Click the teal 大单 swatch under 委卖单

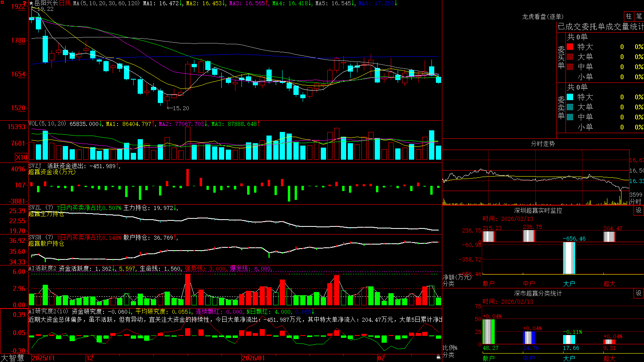pyautogui.click(x=570, y=107)
